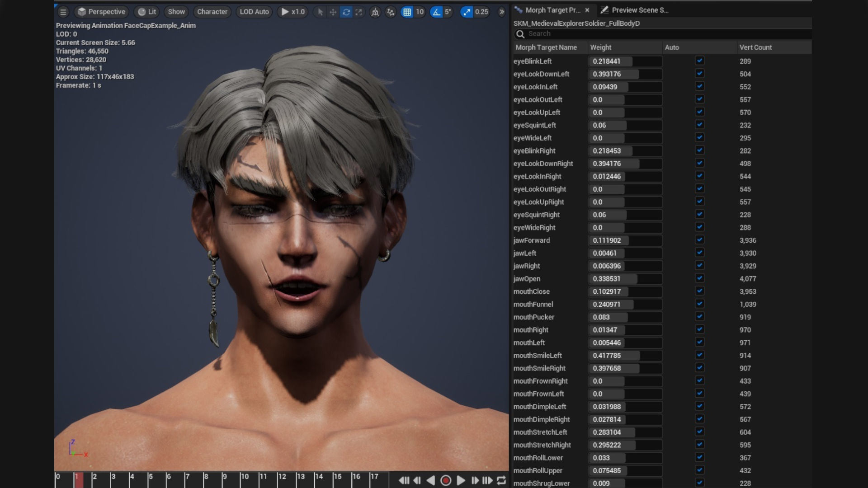Open the LOD Auto dropdown

point(254,12)
